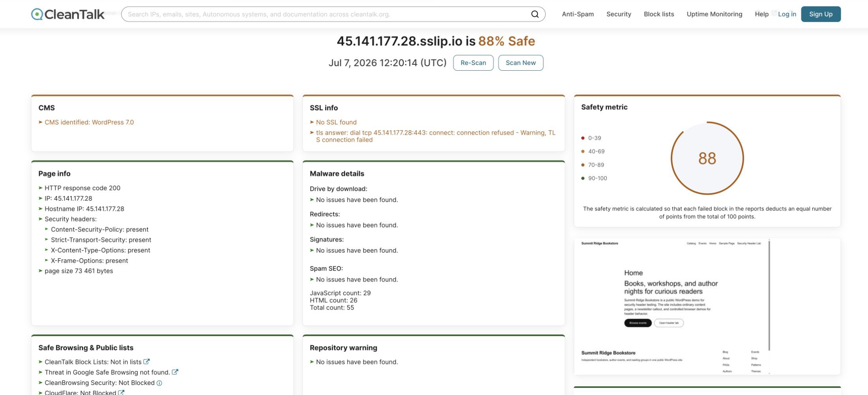Click the Sign Up button
Screen dimensions: 868x395
[x=821, y=14]
